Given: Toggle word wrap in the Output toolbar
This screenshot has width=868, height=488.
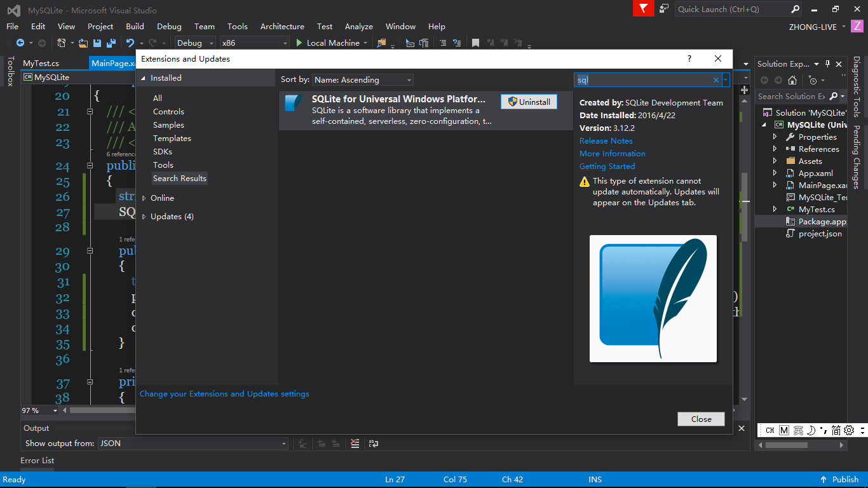Looking at the screenshot, I should [x=374, y=444].
